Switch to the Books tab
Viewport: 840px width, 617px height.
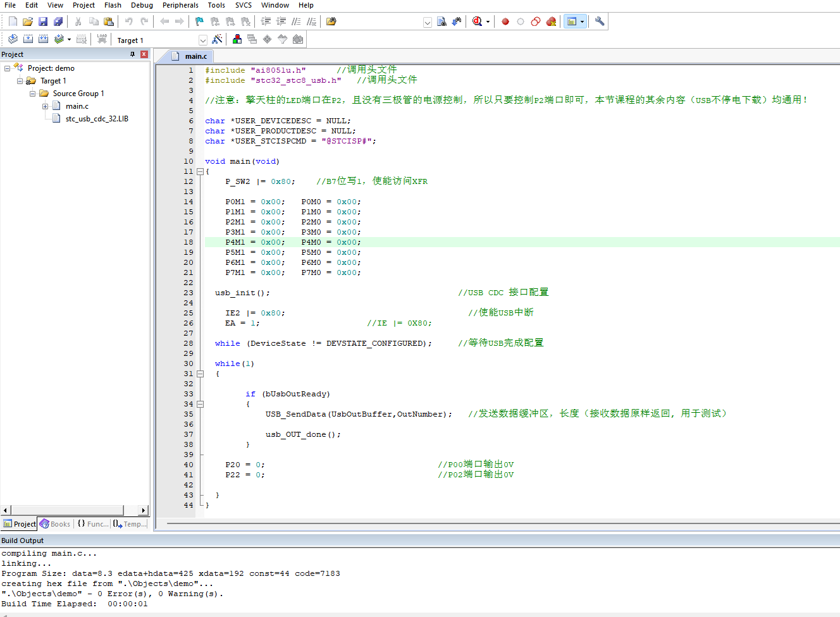tap(55, 523)
